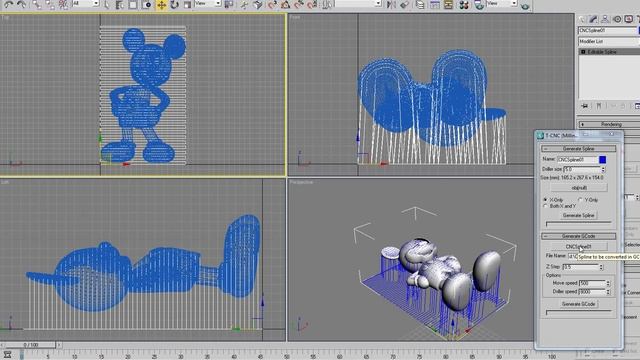Open the Select by Name list tool
Screen dimensions: 640x360
[120, 4]
